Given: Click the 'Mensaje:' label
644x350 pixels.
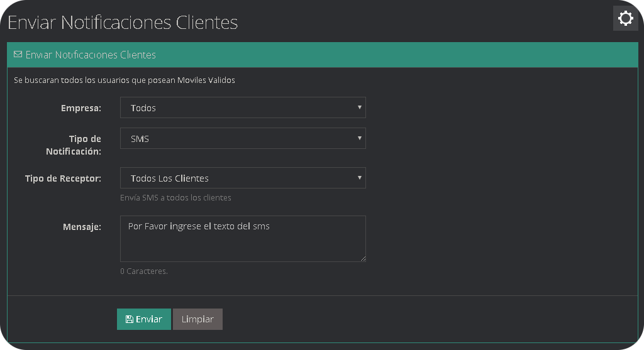Looking at the screenshot, I should [82, 227].
